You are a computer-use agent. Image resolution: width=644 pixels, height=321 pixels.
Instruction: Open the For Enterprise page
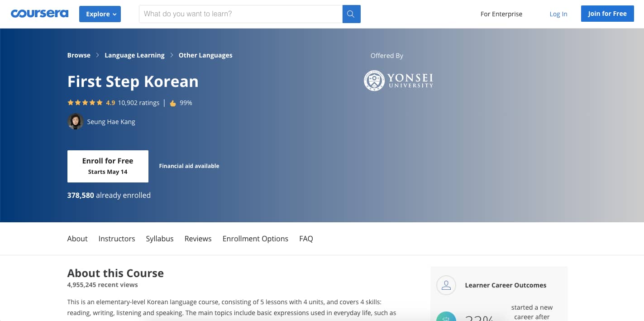click(x=501, y=14)
